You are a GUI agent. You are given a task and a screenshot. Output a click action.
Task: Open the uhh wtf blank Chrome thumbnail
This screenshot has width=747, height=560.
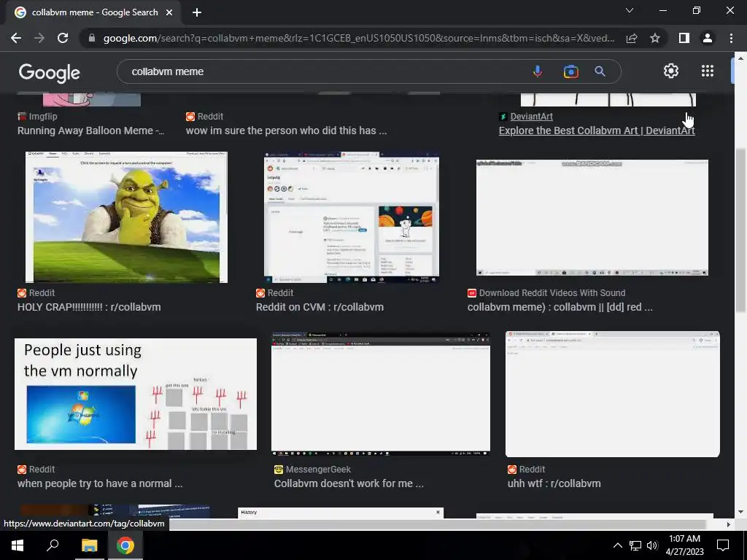pyautogui.click(x=613, y=394)
